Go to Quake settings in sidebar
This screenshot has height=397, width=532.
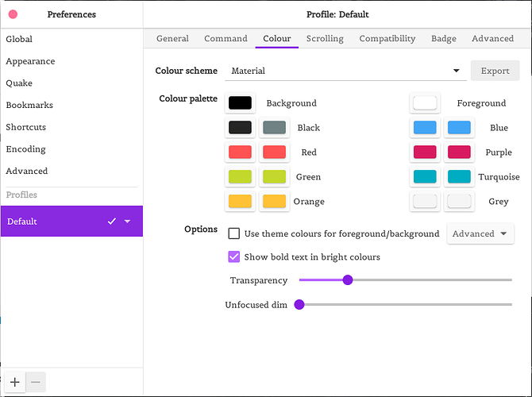19,83
